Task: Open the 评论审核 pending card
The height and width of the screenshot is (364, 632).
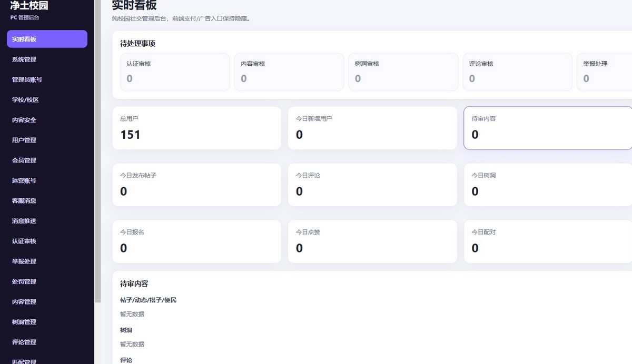Action: (x=518, y=72)
